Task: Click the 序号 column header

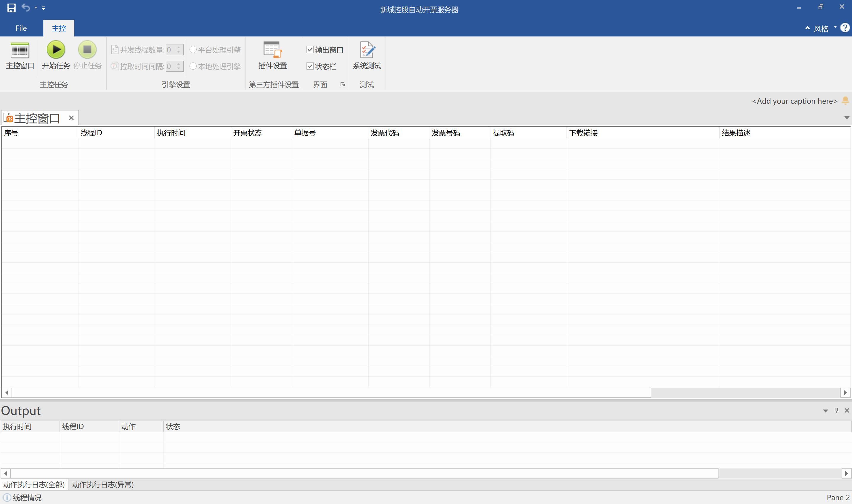Action: 40,133
